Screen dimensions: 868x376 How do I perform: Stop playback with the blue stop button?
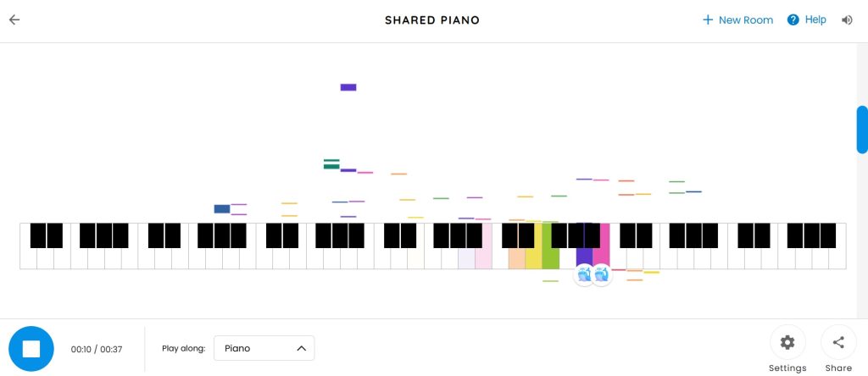pyautogui.click(x=31, y=348)
